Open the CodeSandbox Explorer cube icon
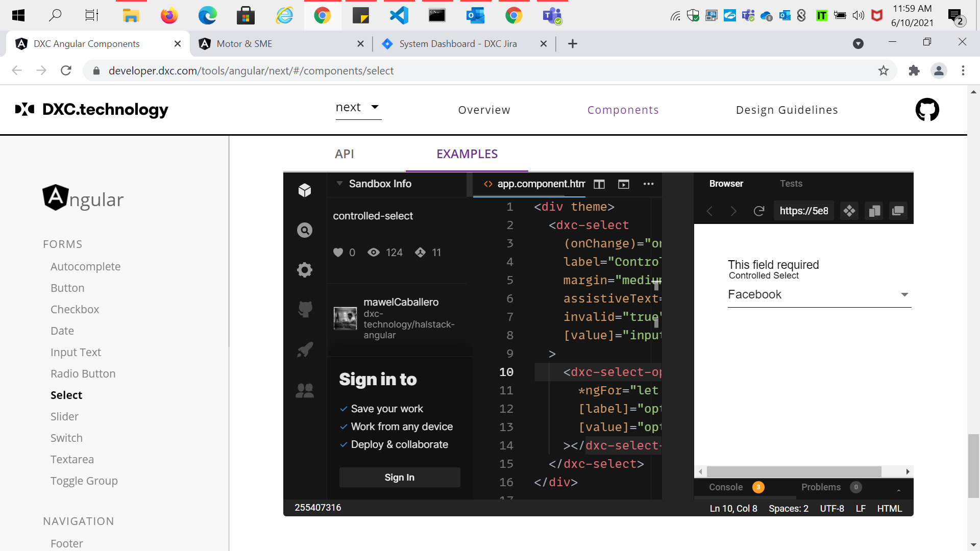This screenshot has width=980, height=551. point(305,190)
